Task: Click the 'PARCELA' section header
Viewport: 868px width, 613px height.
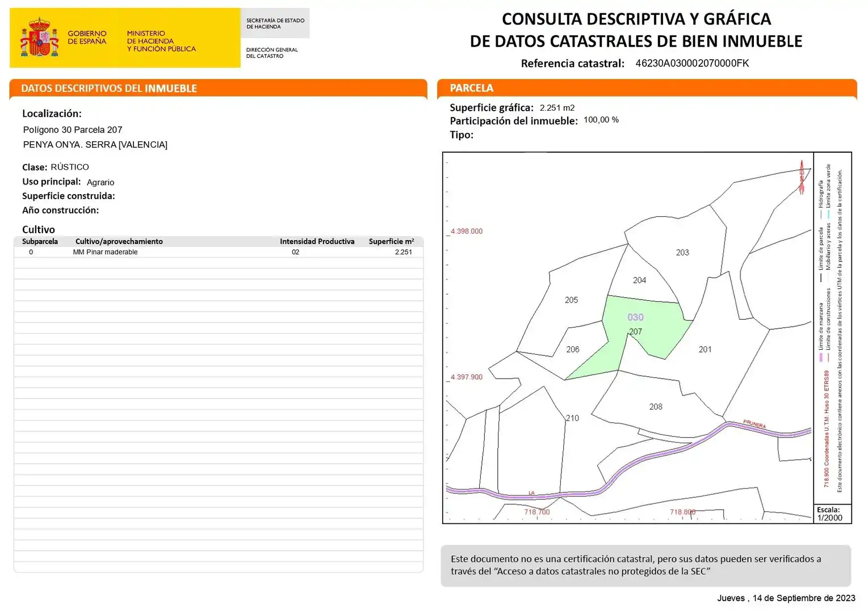Action: (x=647, y=89)
